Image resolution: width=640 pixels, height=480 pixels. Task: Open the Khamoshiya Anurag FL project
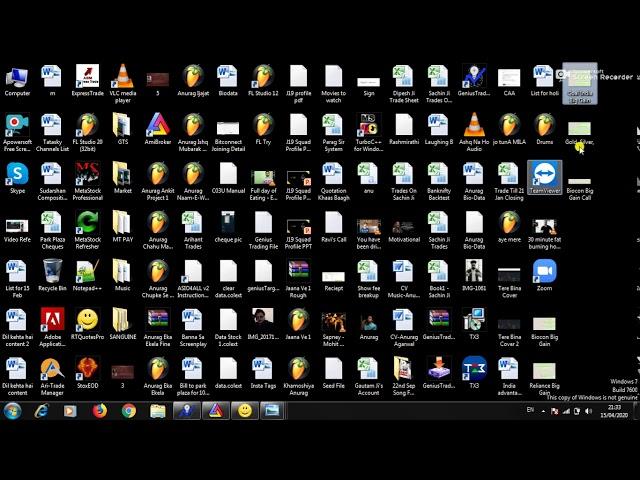(298, 376)
